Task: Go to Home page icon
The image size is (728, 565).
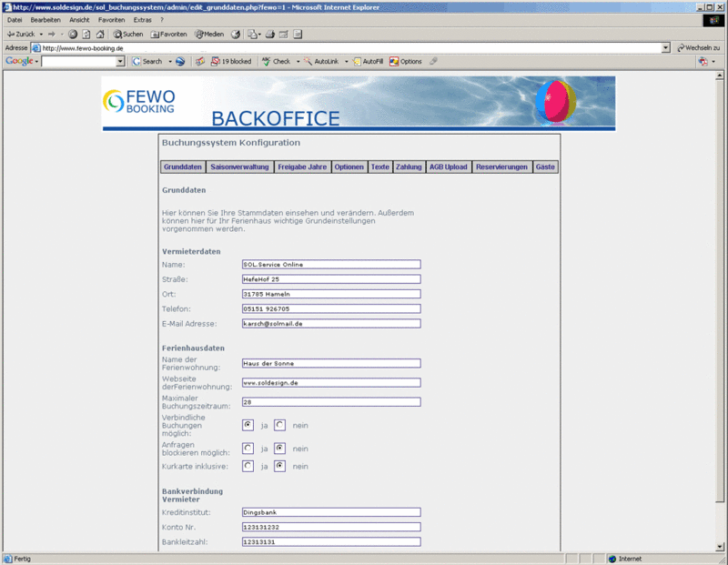Action: click(100, 34)
